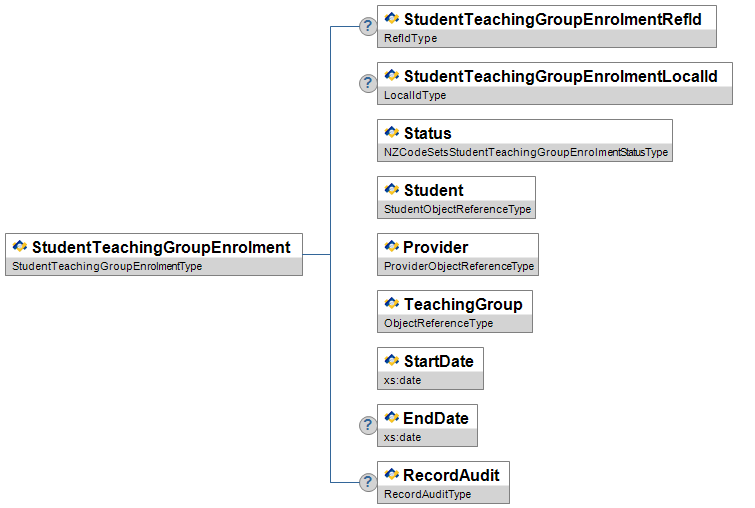Follow the StudentObjectReferenceType type link
The image size is (755, 508).
(457, 210)
